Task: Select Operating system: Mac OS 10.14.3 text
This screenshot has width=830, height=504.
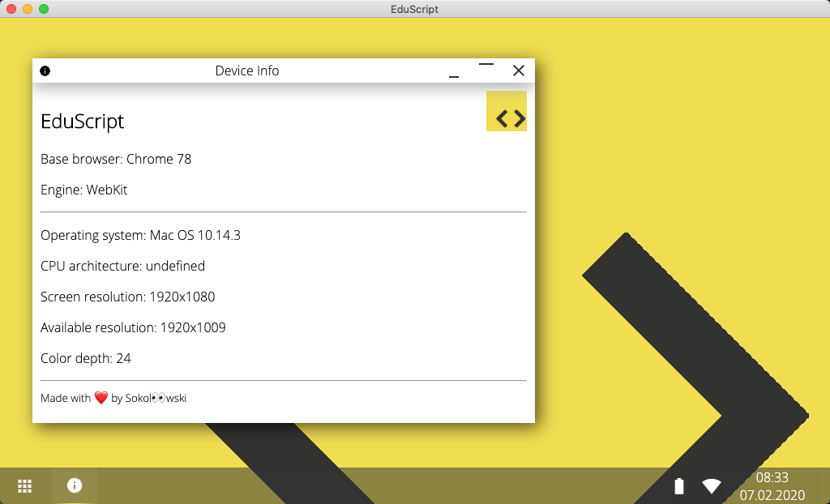Action: coord(141,235)
